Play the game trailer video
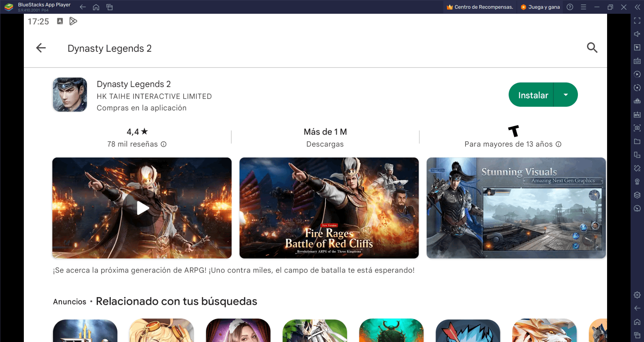644x342 pixels. pos(142,208)
